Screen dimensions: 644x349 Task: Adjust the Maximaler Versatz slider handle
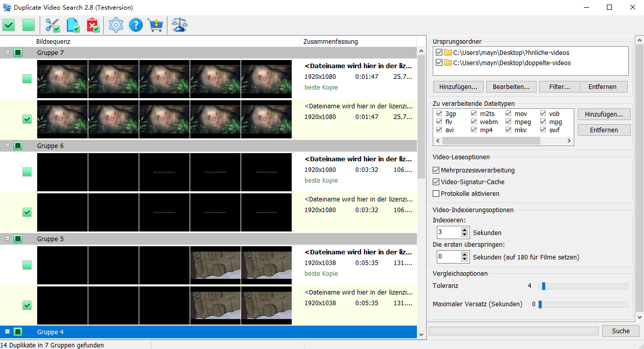540,304
